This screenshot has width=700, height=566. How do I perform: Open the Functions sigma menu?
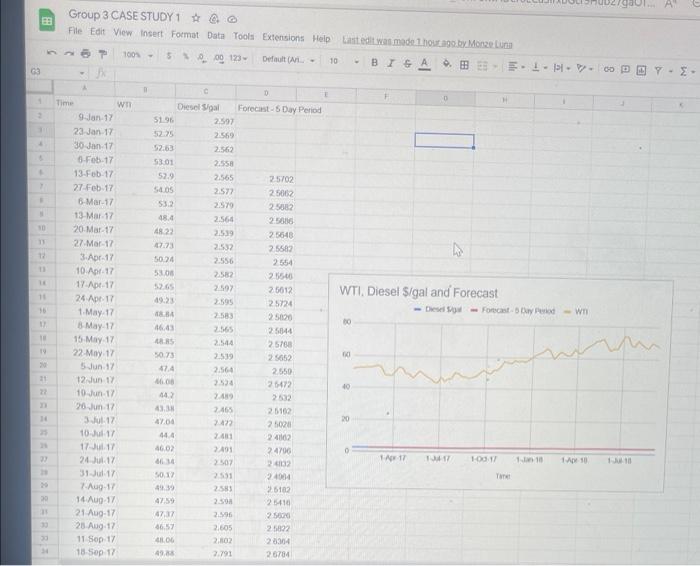[687, 71]
